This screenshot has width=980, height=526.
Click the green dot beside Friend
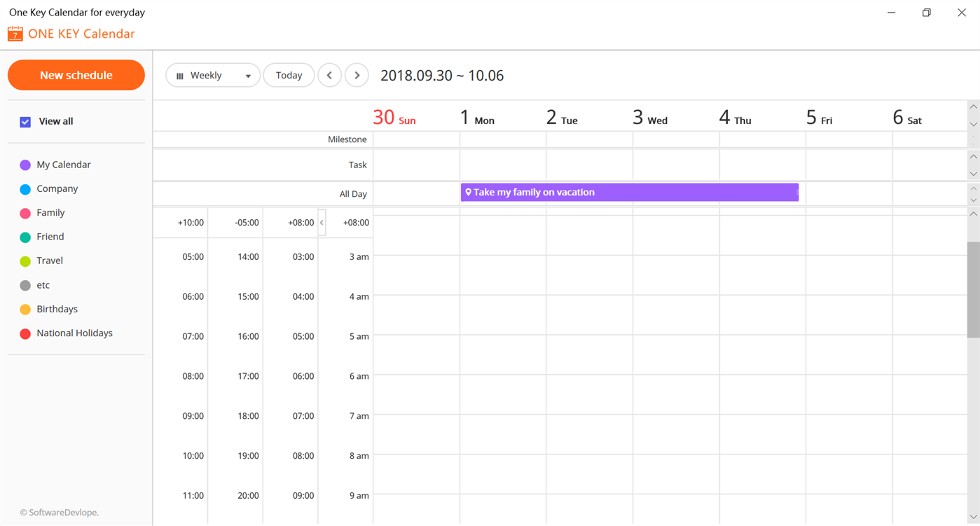click(x=24, y=236)
